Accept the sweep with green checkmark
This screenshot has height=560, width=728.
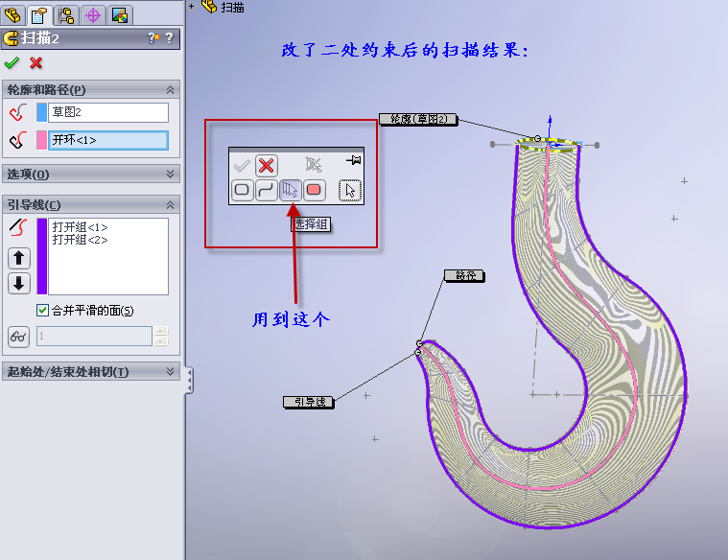click(12, 62)
